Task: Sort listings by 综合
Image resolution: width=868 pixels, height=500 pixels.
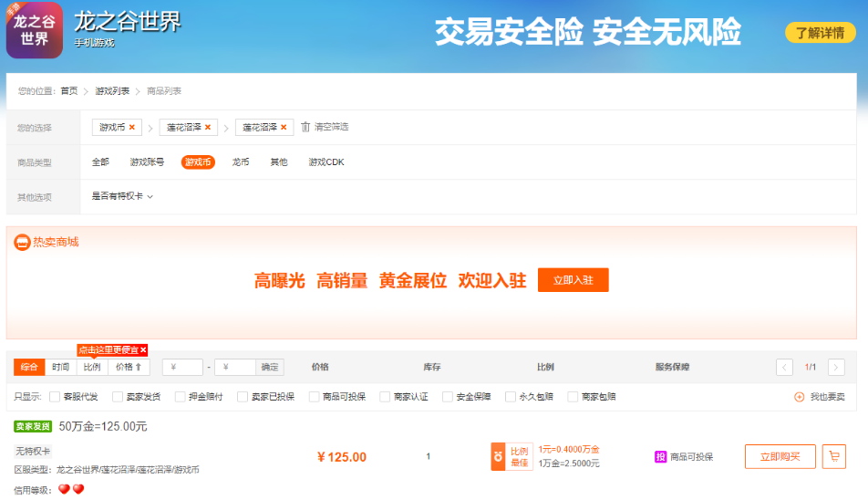Action: pos(29,367)
